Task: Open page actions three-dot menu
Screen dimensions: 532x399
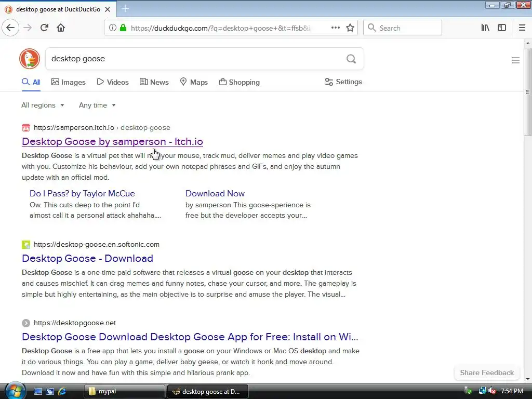Action: click(336, 28)
